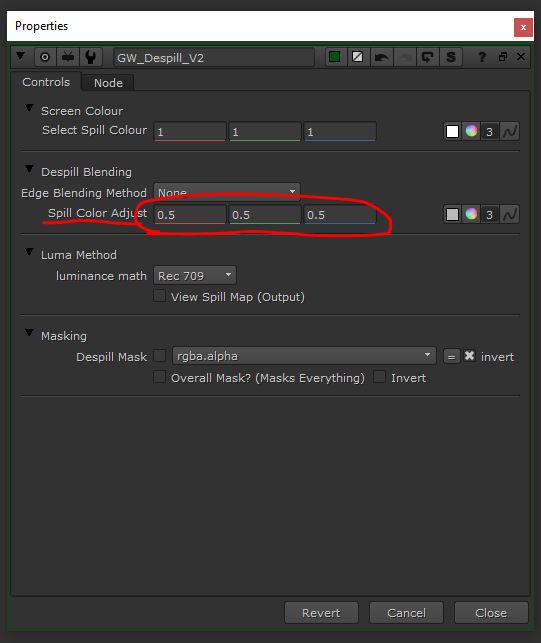Click the black-white tile color icon

(358, 57)
